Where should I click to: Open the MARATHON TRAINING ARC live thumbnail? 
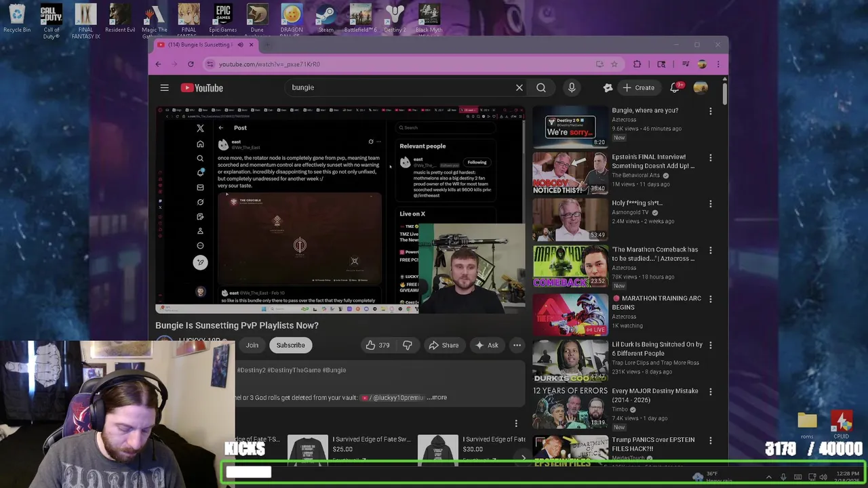(x=570, y=315)
